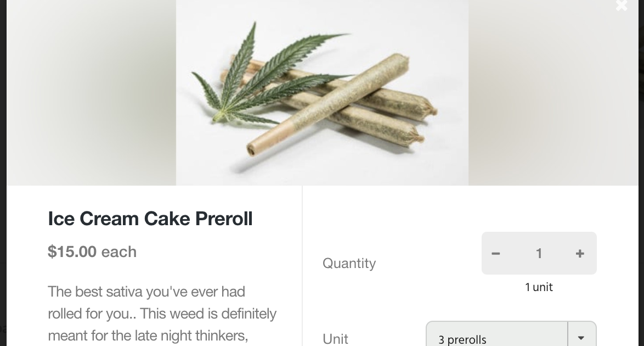The width and height of the screenshot is (644, 346).
Task: Select the Ice Cream Cake Preroll title
Action: click(x=150, y=219)
